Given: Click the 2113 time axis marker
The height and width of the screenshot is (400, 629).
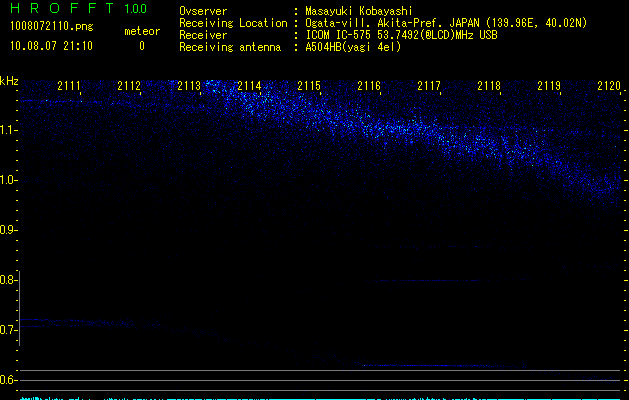Looking at the screenshot, I should (x=189, y=85).
